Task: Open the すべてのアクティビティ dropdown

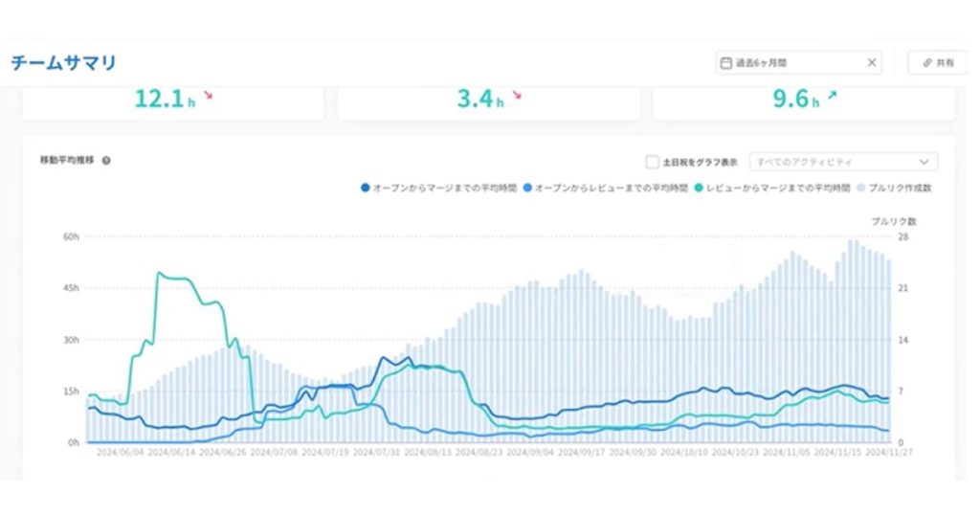Action: tap(843, 162)
